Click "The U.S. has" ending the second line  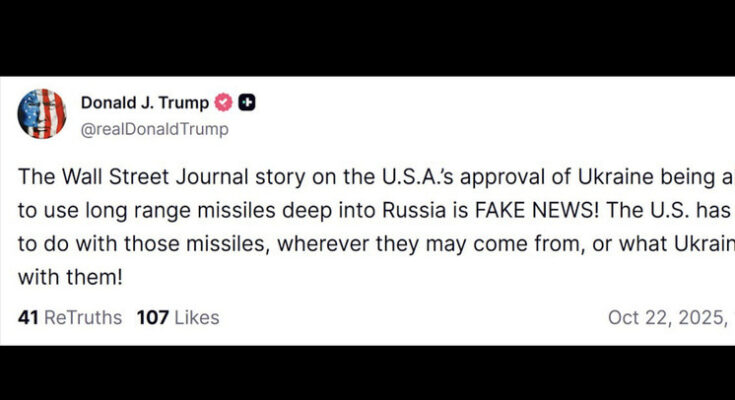point(679,212)
